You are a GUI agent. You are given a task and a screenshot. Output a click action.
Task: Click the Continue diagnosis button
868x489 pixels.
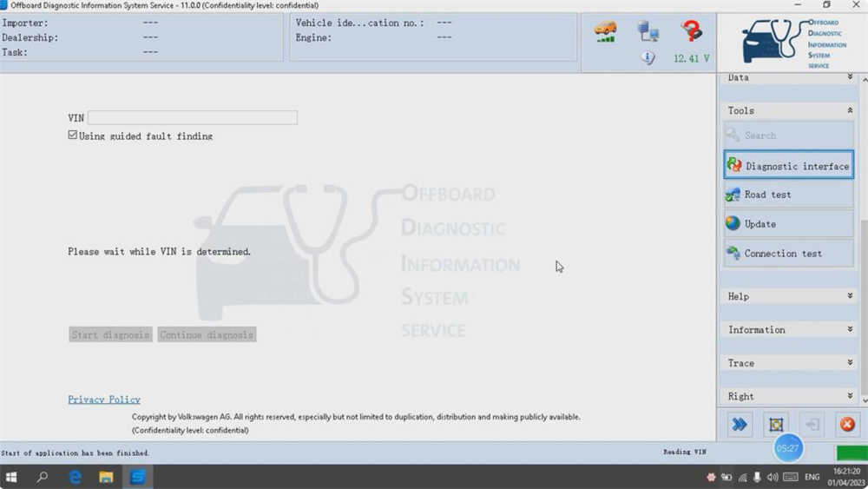(207, 334)
